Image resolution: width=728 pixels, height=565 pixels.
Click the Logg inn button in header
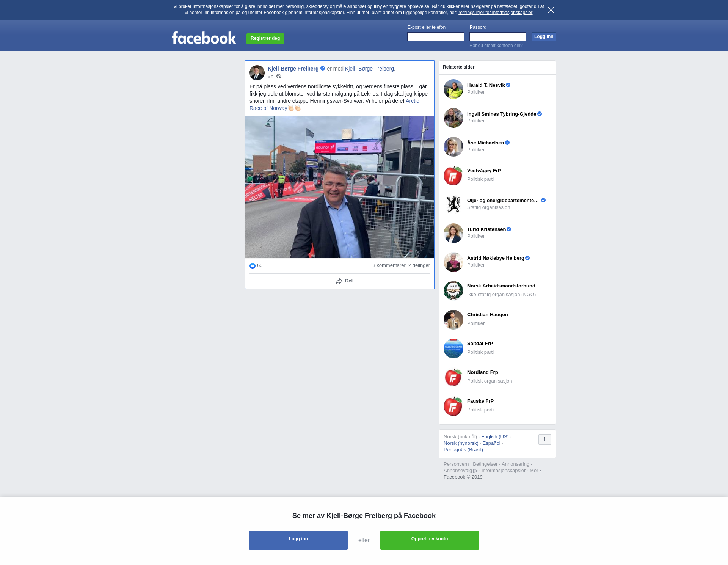544,37
